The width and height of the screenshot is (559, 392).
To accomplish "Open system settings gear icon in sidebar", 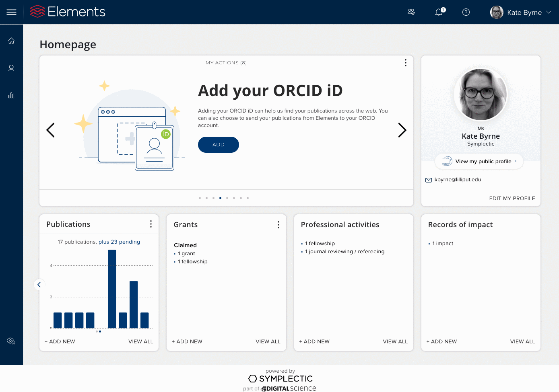I will pyautogui.click(x=11, y=341).
